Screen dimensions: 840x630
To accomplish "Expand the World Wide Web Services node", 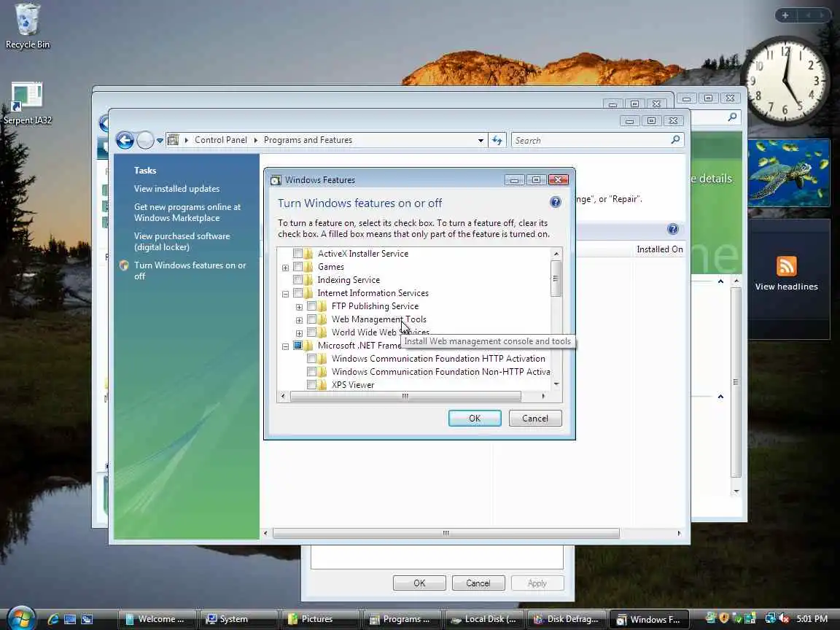I will 300,333.
